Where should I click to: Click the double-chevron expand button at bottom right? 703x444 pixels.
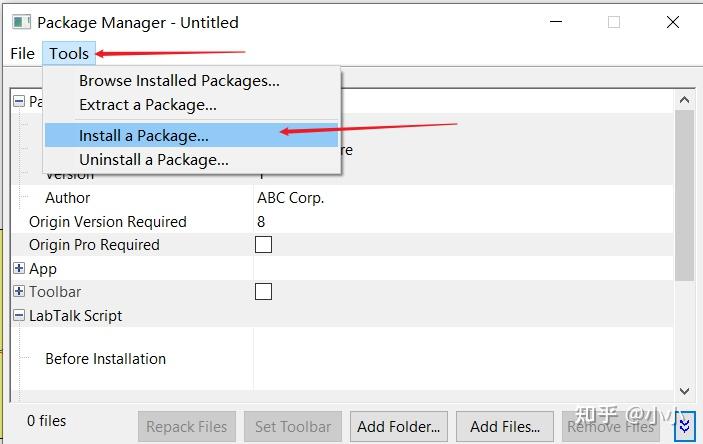(685, 426)
